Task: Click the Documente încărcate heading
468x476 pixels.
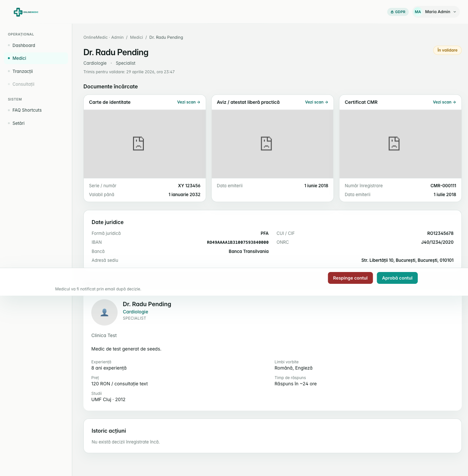Action: (111, 86)
